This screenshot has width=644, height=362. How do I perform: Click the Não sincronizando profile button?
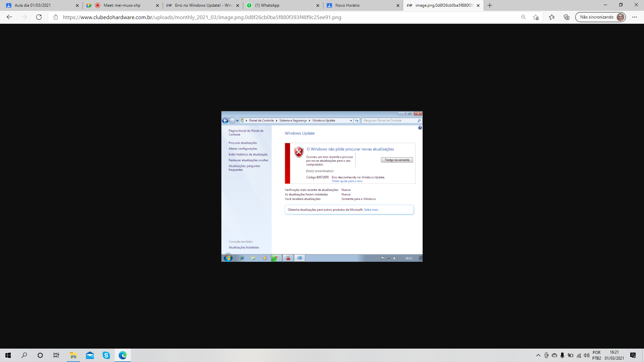[600, 17]
